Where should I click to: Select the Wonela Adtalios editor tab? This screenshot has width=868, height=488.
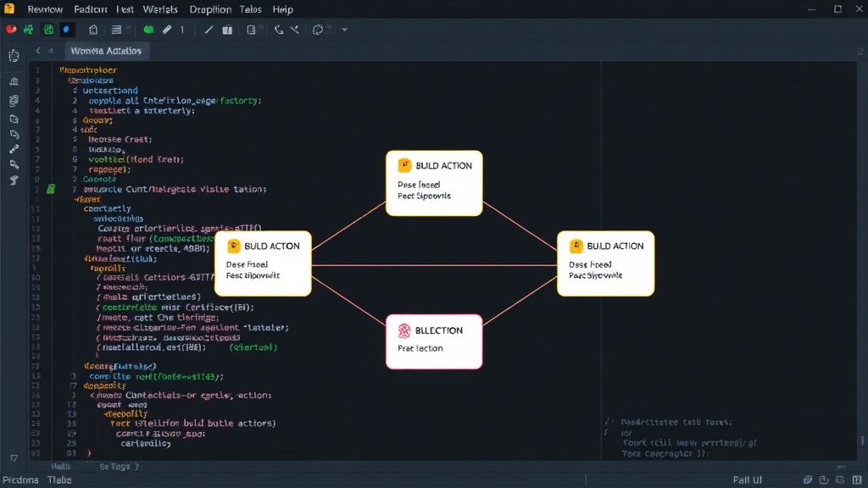pos(106,51)
